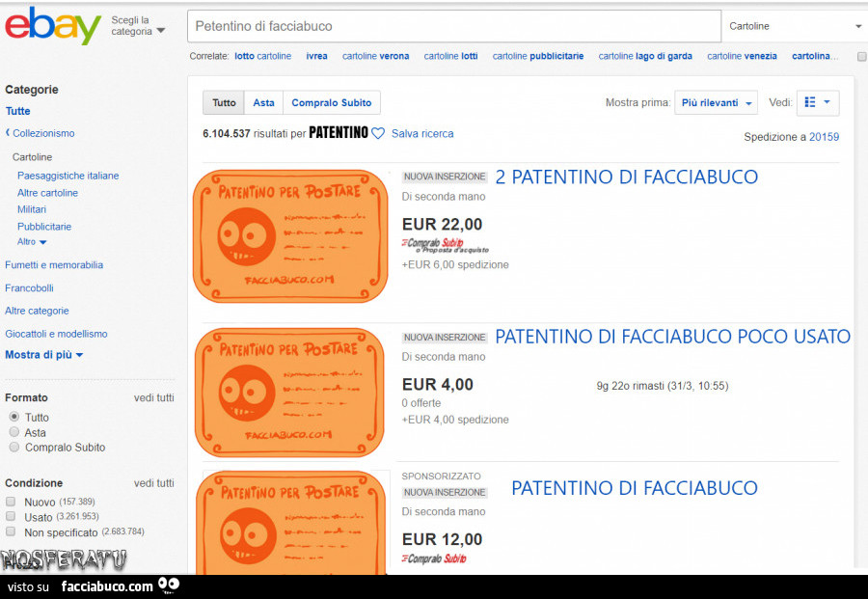Open the Più rilevanti sort dropdown
This screenshot has width=868, height=599.
[716, 102]
